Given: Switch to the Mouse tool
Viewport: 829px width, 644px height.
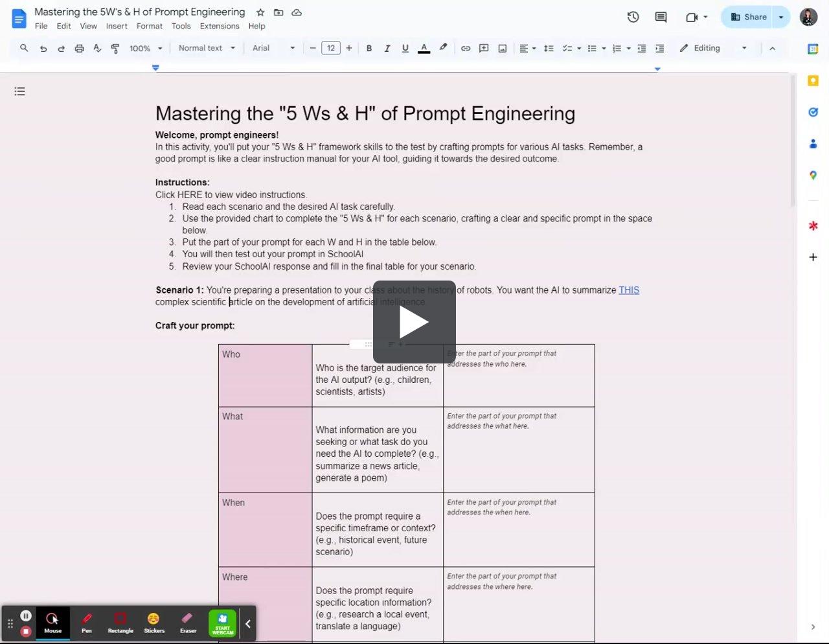Looking at the screenshot, I should (x=52, y=623).
